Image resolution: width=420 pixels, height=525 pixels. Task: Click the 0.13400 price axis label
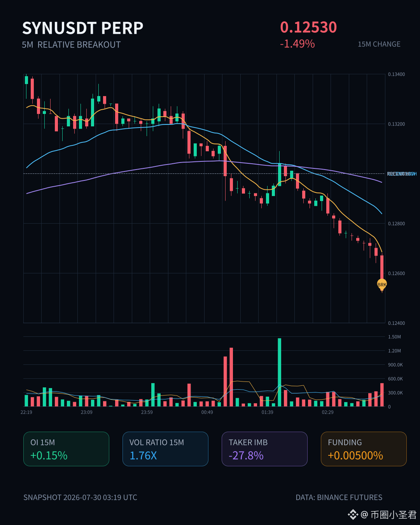click(x=396, y=74)
